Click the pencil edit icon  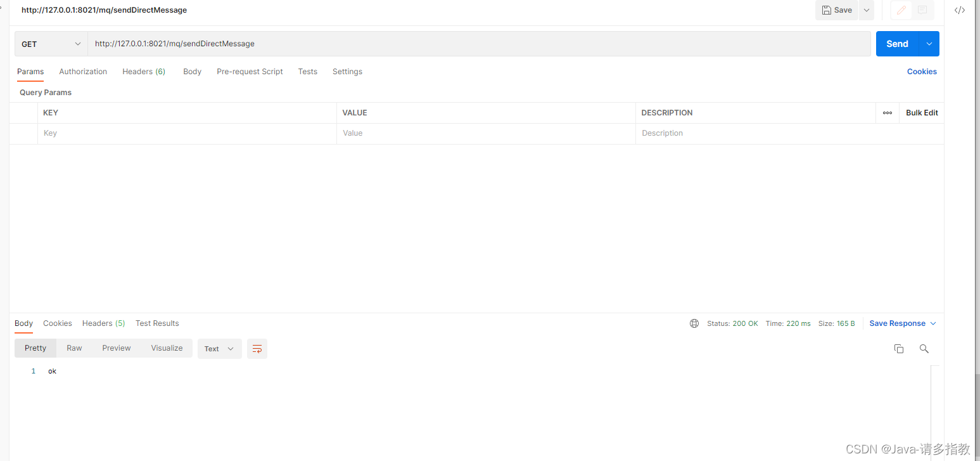click(x=901, y=10)
